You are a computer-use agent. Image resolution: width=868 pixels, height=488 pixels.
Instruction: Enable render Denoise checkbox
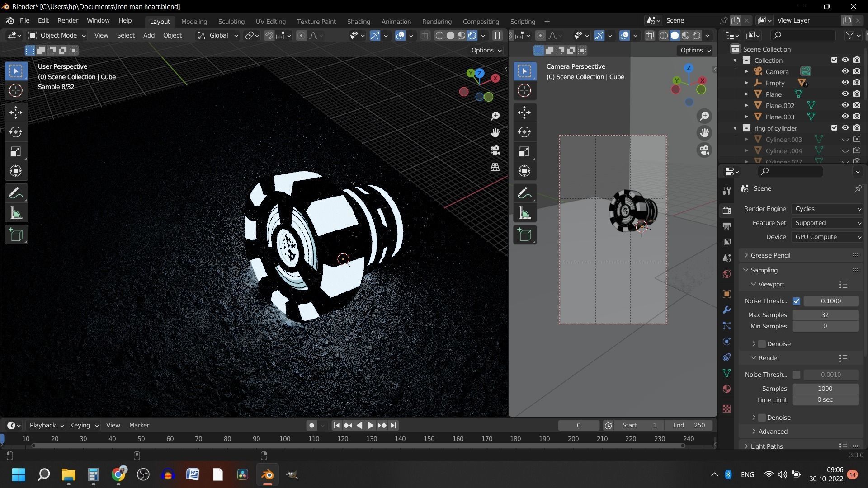click(762, 418)
